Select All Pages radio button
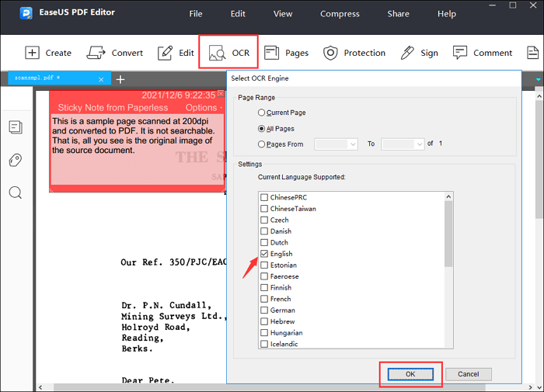 click(262, 129)
